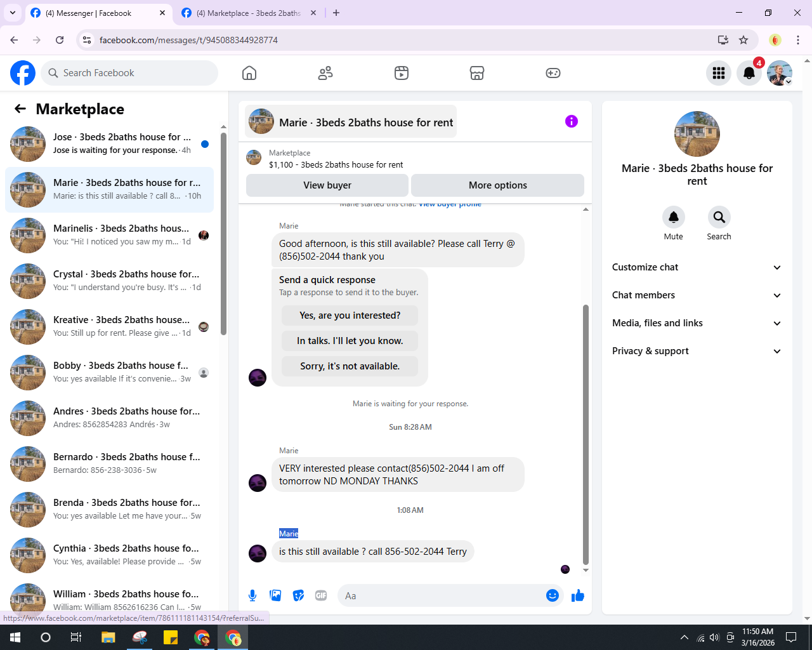The width and height of the screenshot is (812, 650).
Task: Open Bobby conversation in list
Action: (x=109, y=373)
